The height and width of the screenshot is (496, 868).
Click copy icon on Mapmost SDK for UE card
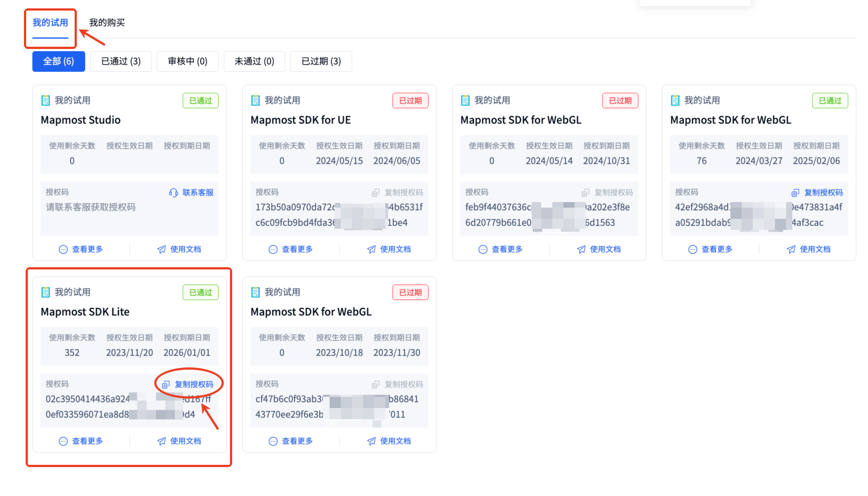click(x=376, y=193)
